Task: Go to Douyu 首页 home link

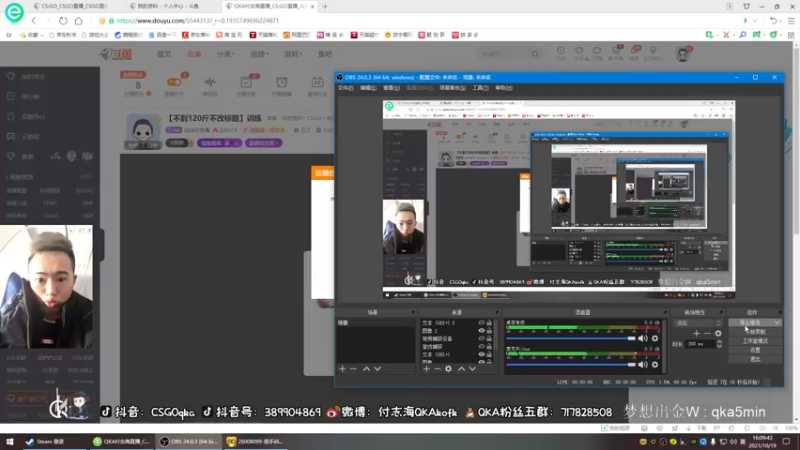Action: tap(164, 54)
